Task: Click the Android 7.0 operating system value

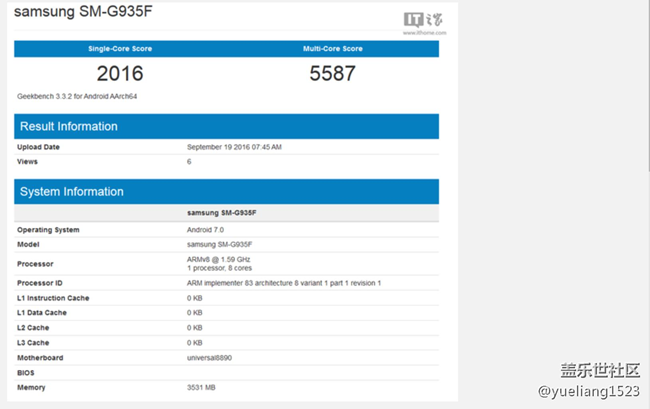Action: coord(208,230)
